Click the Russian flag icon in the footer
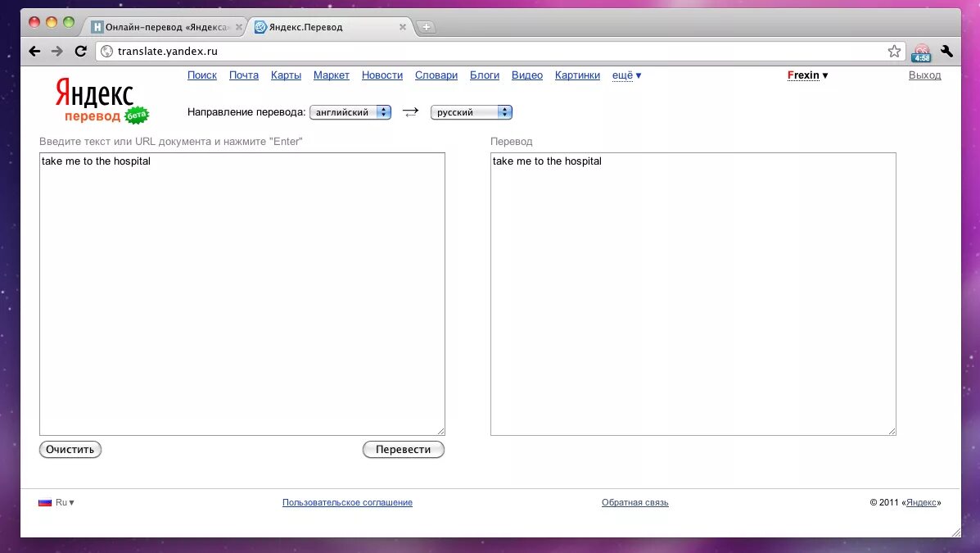980x553 pixels. [45, 502]
